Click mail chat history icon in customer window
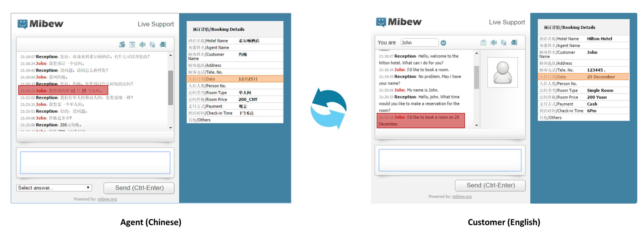This screenshot has width=644, height=232. (x=483, y=43)
